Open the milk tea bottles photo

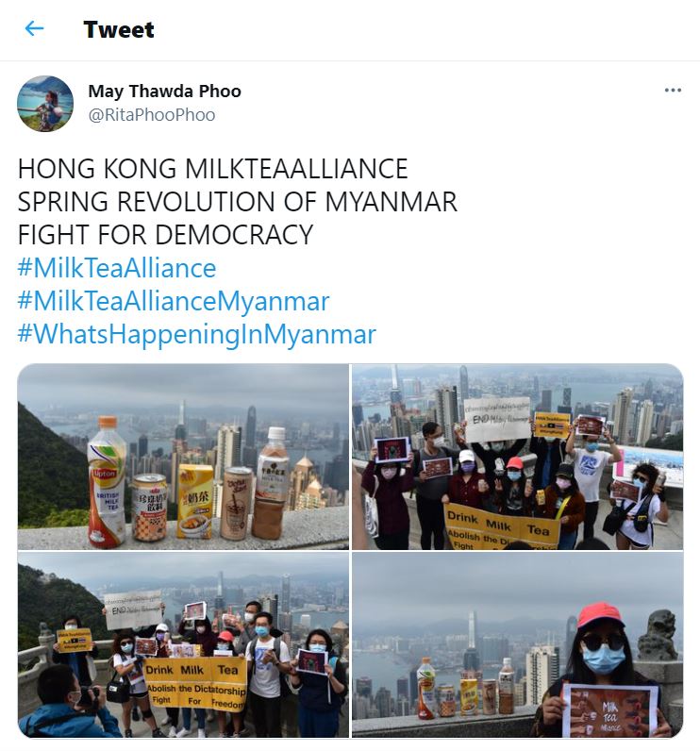183,457
